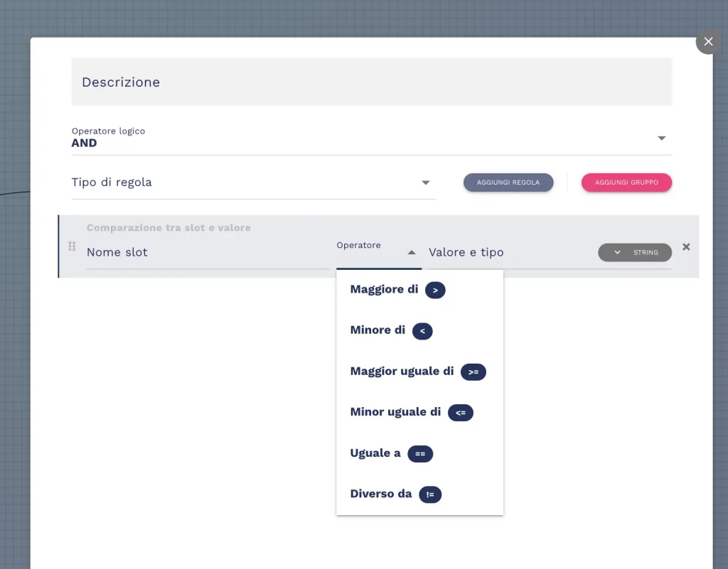
Task: Click the Nome slot input field
Action: click(208, 253)
